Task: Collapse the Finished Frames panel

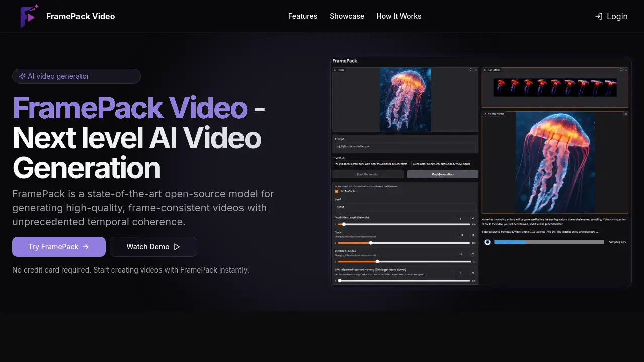Action: click(x=485, y=113)
